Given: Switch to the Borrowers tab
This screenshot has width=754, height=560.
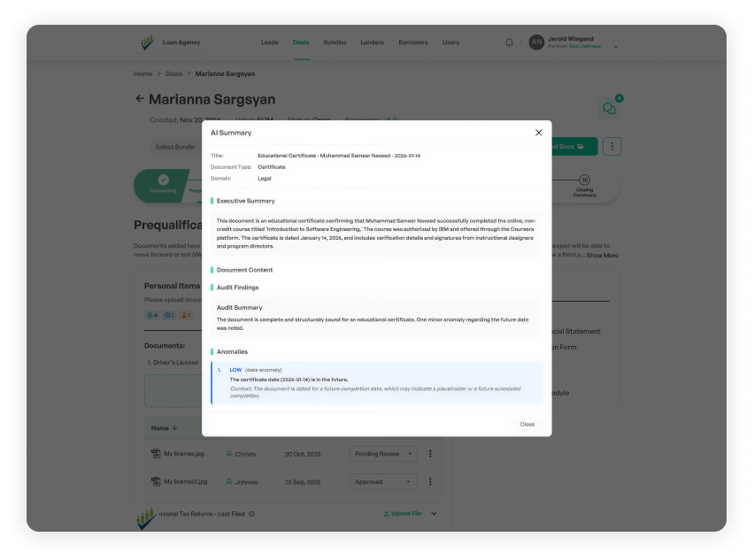Looking at the screenshot, I should click(x=412, y=42).
